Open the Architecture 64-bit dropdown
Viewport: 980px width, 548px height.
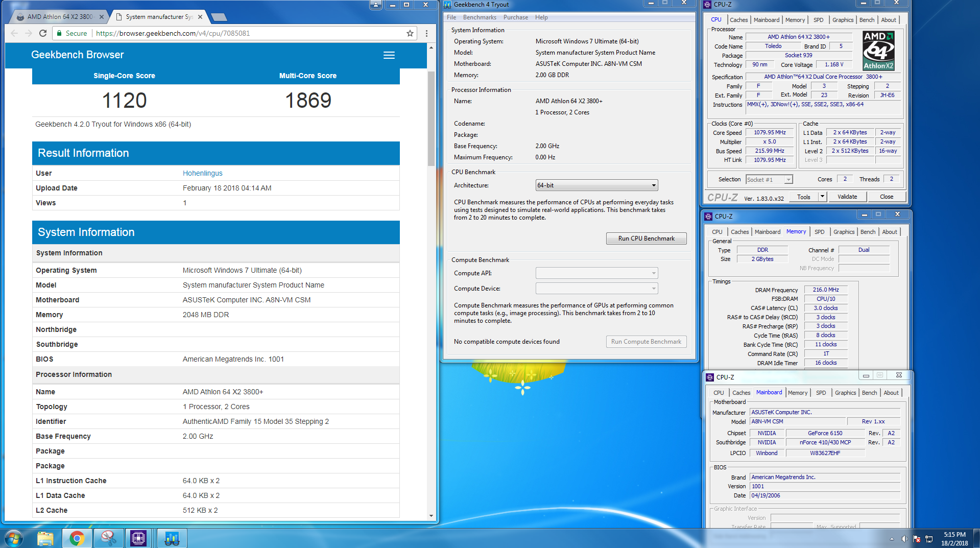point(596,185)
